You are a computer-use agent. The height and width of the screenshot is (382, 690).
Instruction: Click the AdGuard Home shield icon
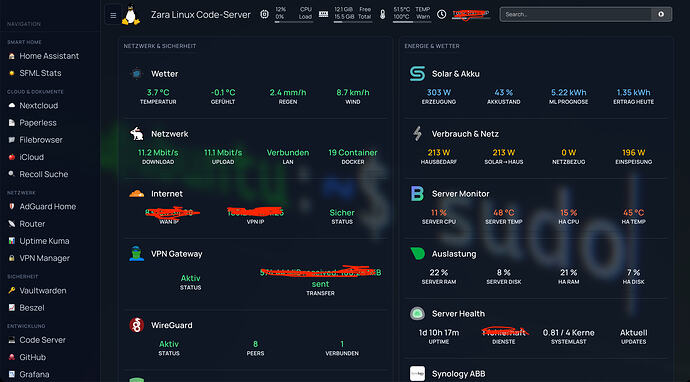(x=11, y=206)
